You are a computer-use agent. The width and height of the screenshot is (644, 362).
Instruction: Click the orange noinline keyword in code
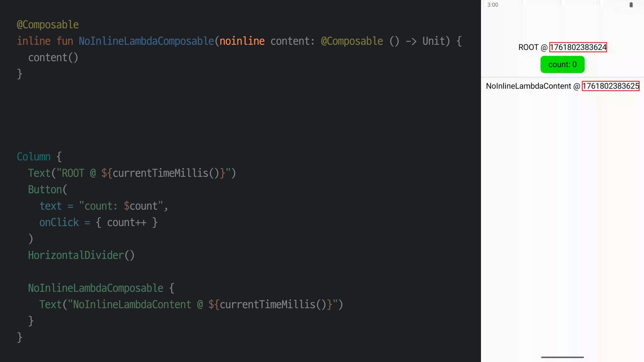coord(242,41)
